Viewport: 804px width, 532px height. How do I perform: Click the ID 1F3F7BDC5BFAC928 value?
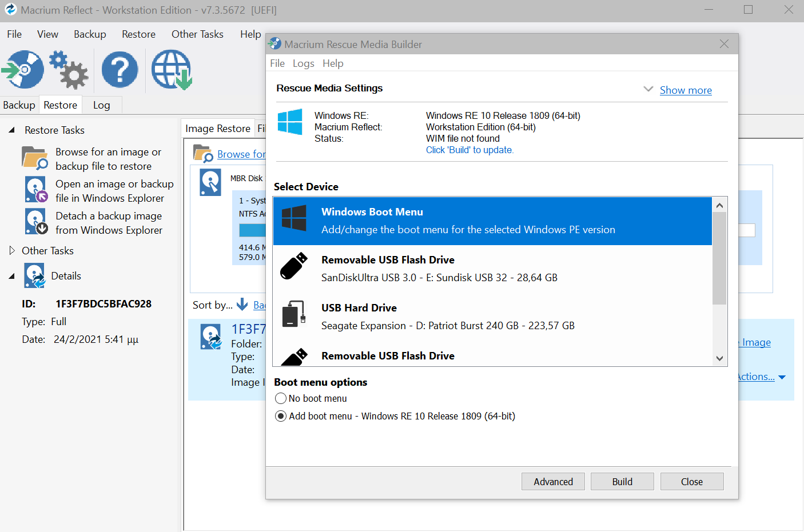[104, 304]
